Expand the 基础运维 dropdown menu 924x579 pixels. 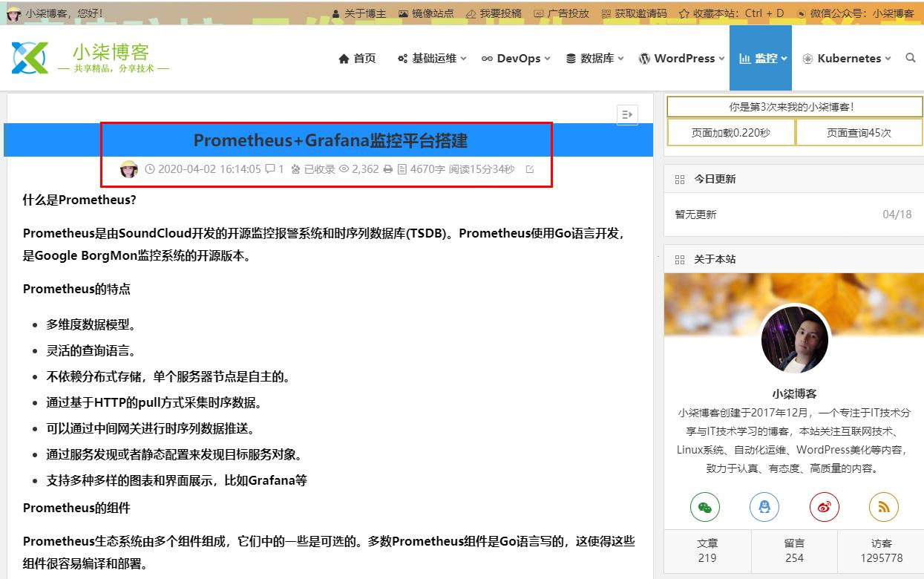433,58
